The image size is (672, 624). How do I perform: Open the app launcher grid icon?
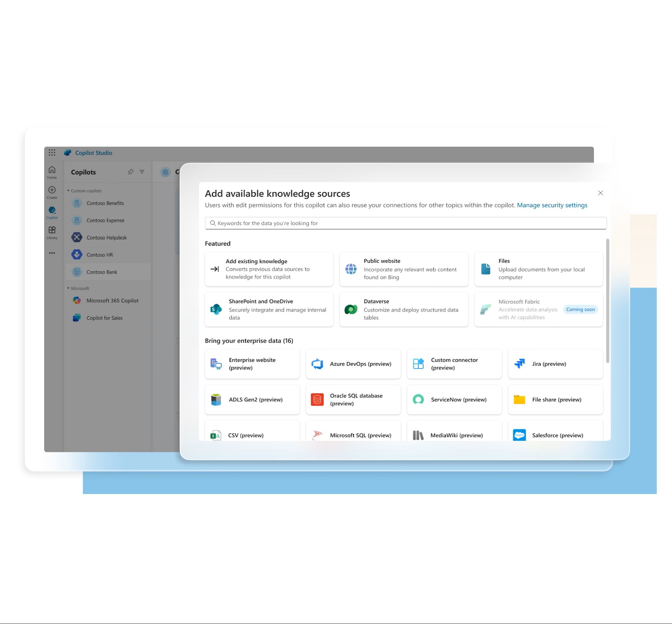pyautogui.click(x=52, y=153)
